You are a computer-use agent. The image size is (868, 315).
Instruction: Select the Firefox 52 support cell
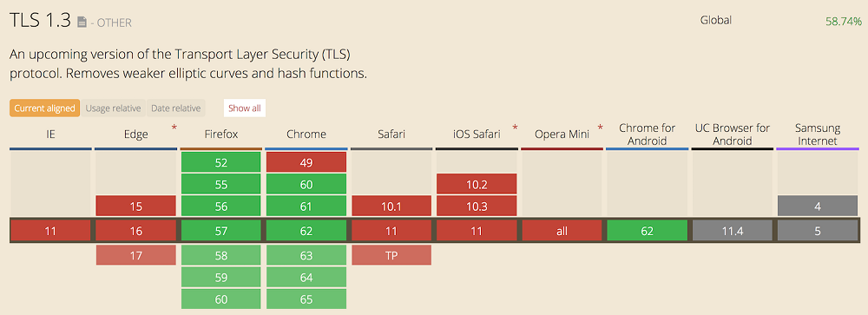tap(220, 162)
